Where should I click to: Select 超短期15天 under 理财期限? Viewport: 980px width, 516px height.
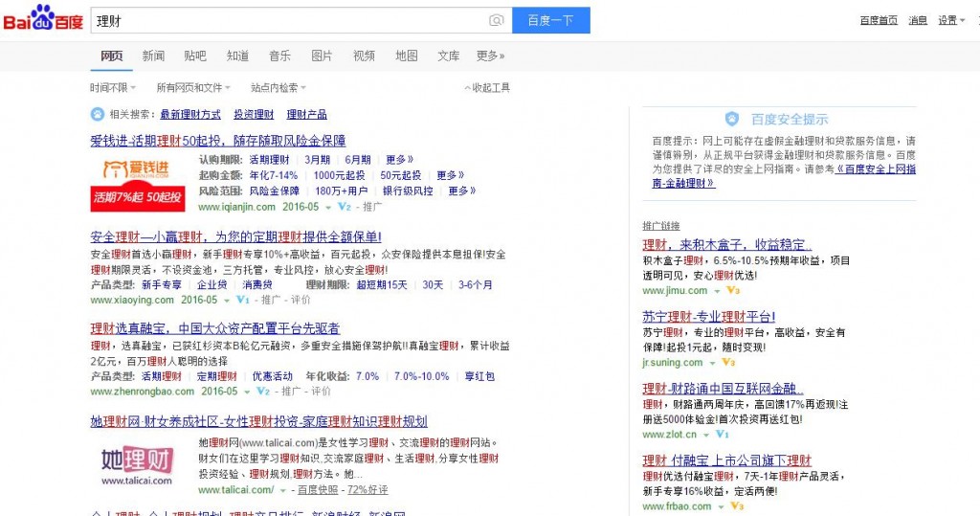tap(382, 284)
